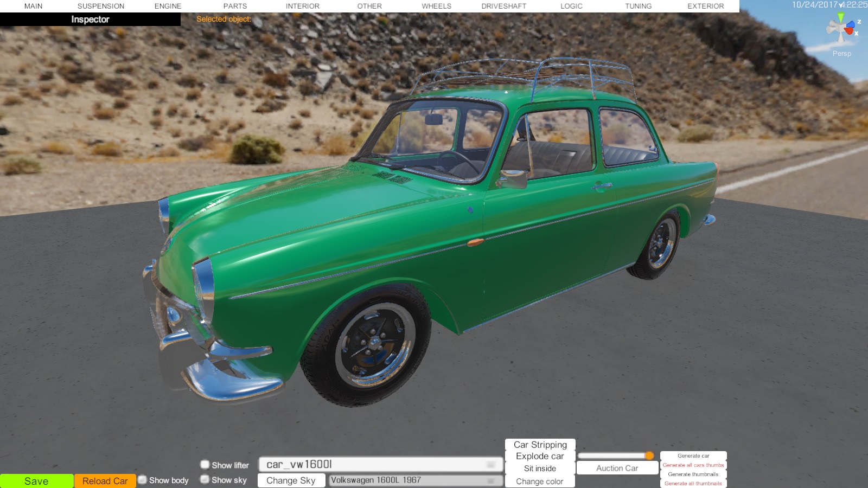Go to the TUNING tab
This screenshot has width=868, height=488.
[638, 6]
